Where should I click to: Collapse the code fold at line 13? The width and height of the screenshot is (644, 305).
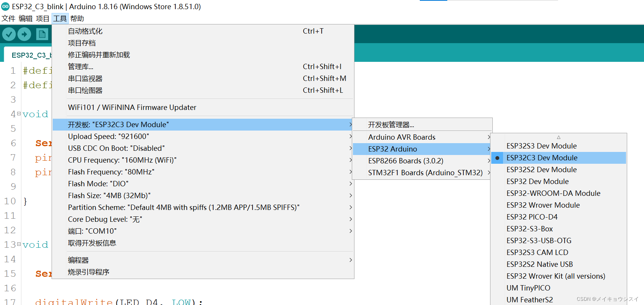19,244
